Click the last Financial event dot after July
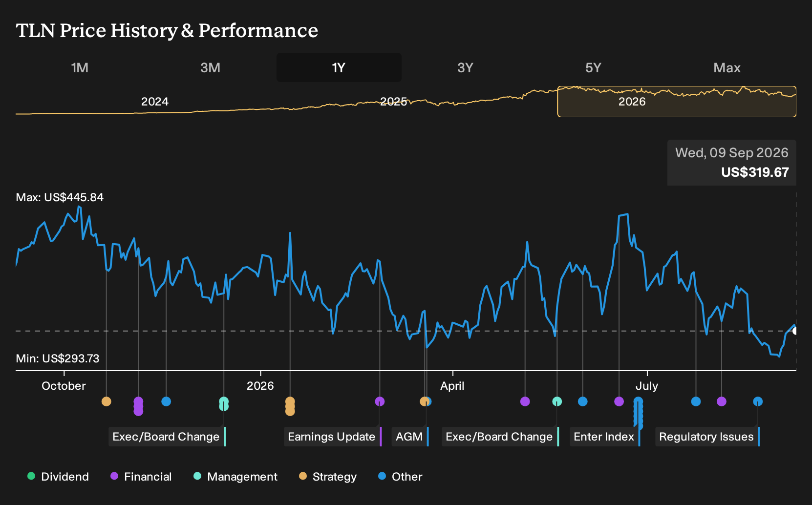This screenshot has height=505, width=812. [x=722, y=401]
